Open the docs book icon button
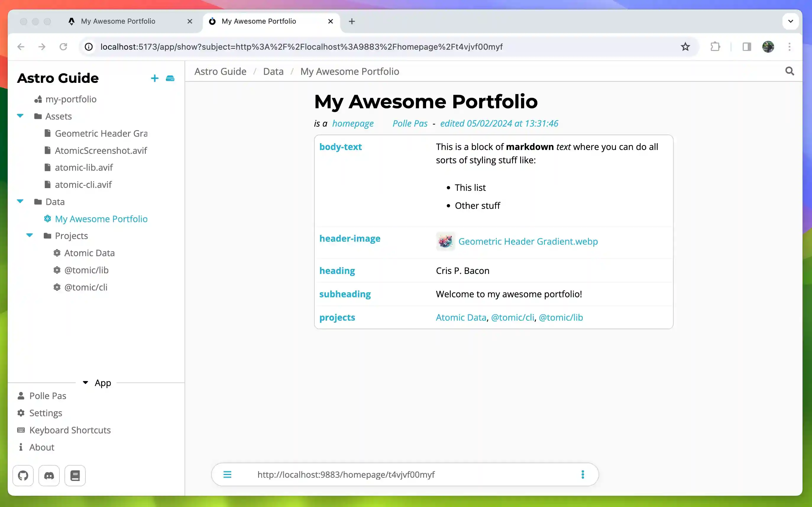 (x=75, y=475)
